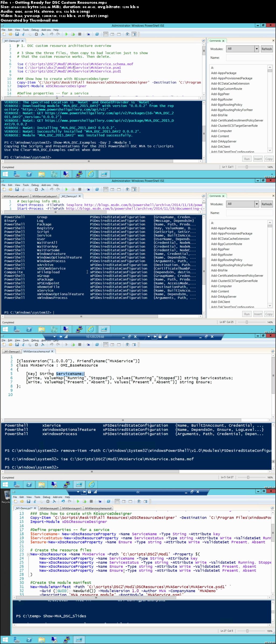Click Start PowerShell.exe icon in top ISE window
The height and width of the screenshot is (644, 276).
[x=97, y=34]
